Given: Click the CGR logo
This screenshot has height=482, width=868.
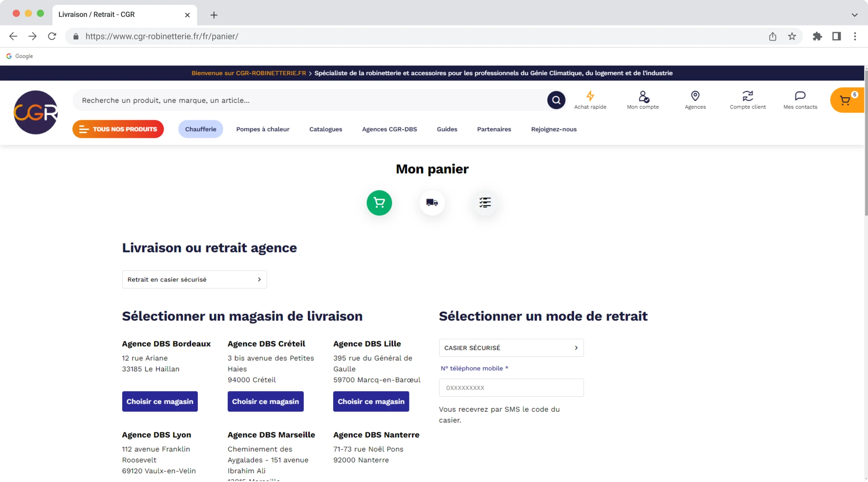Looking at the screenshot, I should point(36,112).
